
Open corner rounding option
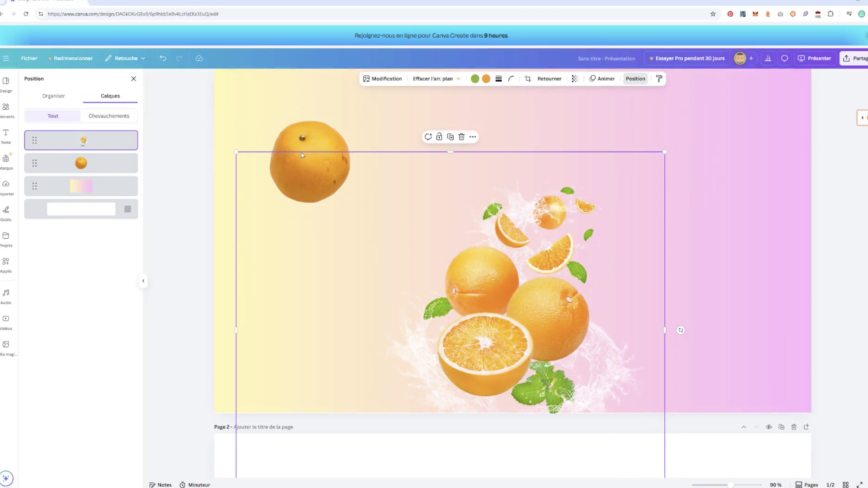(511, 79)
